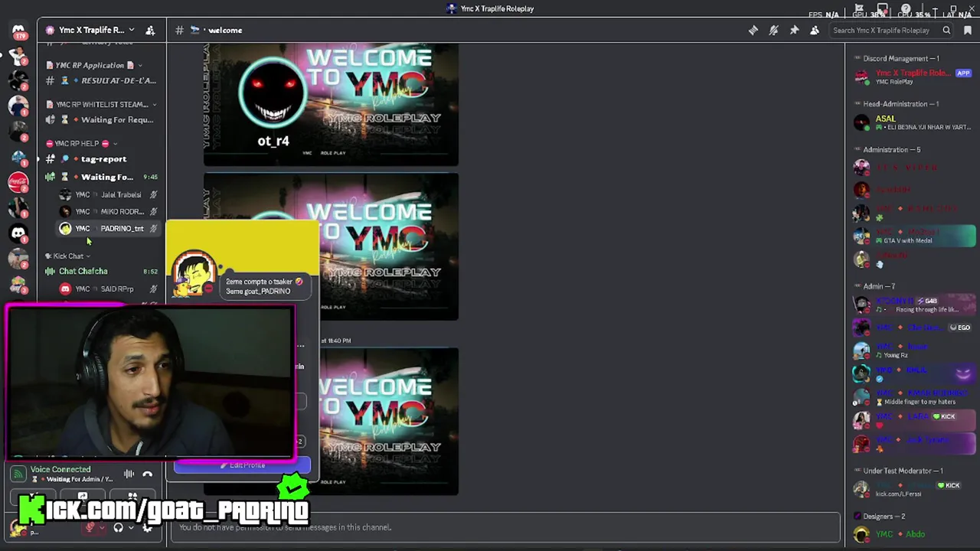Collapse the YMC RP Application category
This screenshot has height=551, width=980.
[x=92, y=65]
